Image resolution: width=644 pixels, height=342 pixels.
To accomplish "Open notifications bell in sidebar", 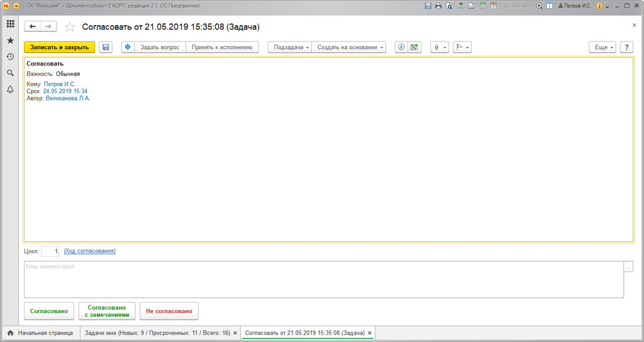I will (x=10, y=89).
